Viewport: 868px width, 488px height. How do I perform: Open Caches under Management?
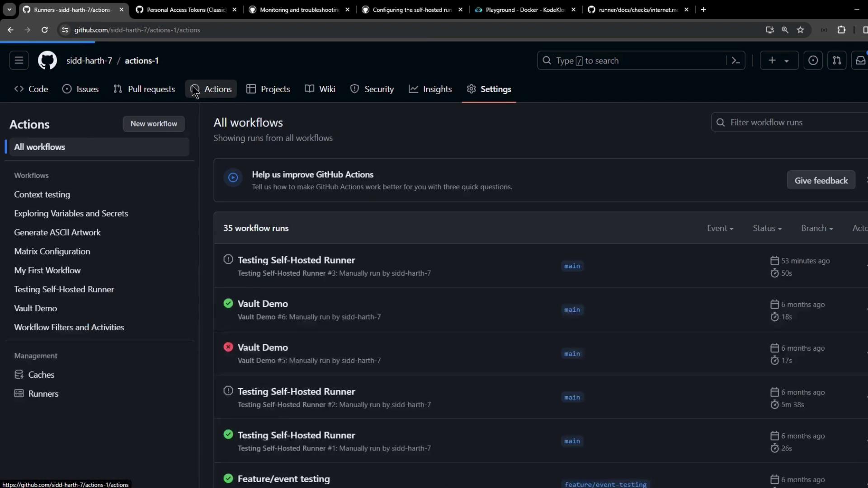point(41,375)
